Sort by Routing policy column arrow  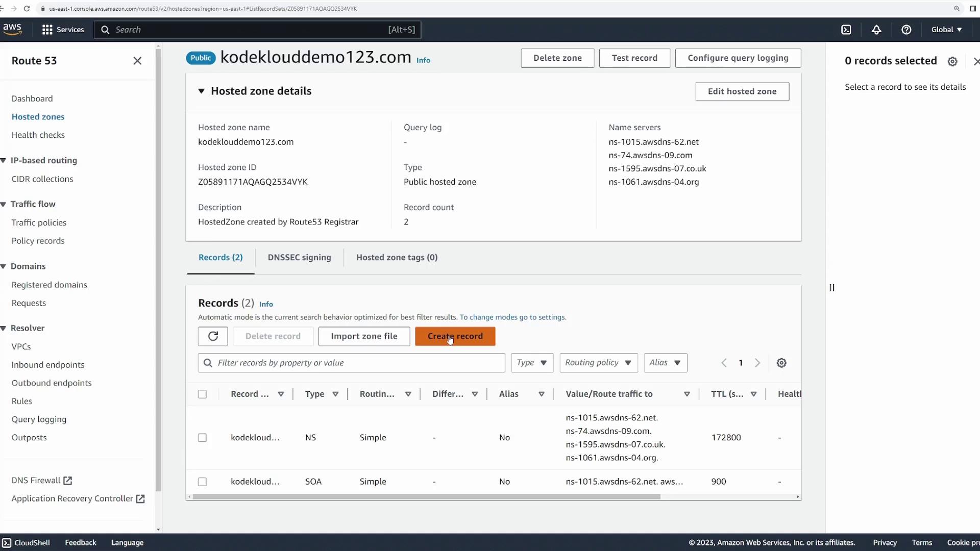(x=408, y=394)
